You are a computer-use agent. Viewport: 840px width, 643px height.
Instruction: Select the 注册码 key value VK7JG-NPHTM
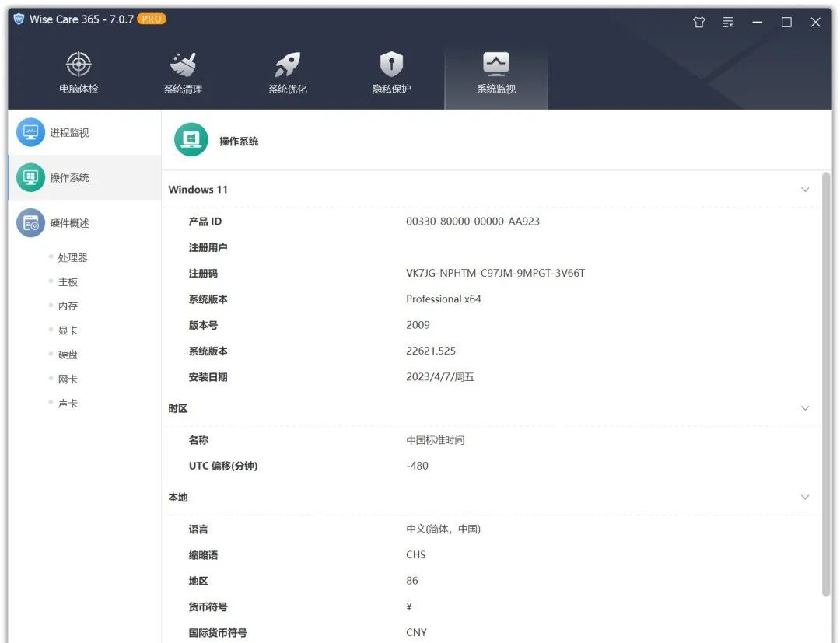tap(495, 273)
